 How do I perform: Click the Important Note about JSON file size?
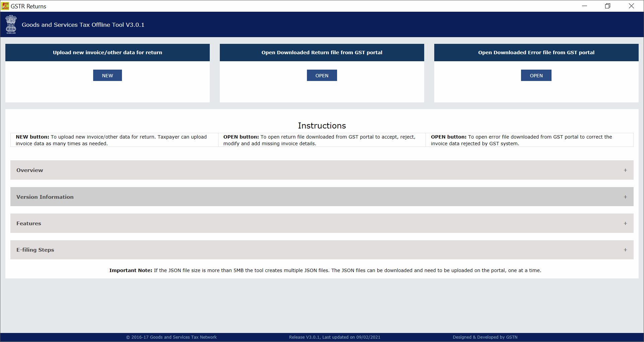click(325, 270)
